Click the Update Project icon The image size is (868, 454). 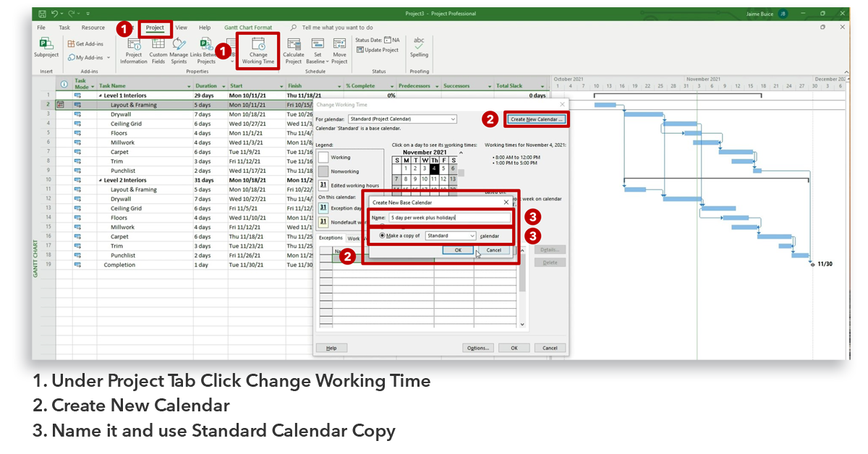[x=377, y=49]
